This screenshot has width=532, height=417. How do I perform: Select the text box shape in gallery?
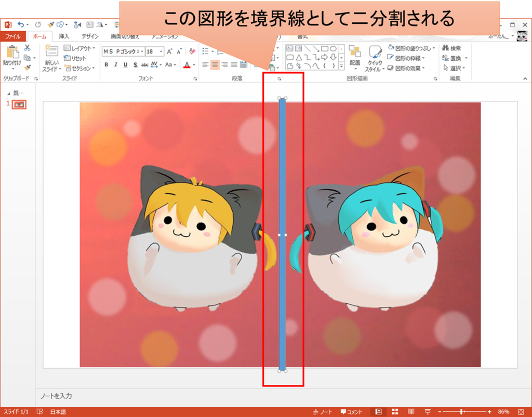tap(290, 48)
